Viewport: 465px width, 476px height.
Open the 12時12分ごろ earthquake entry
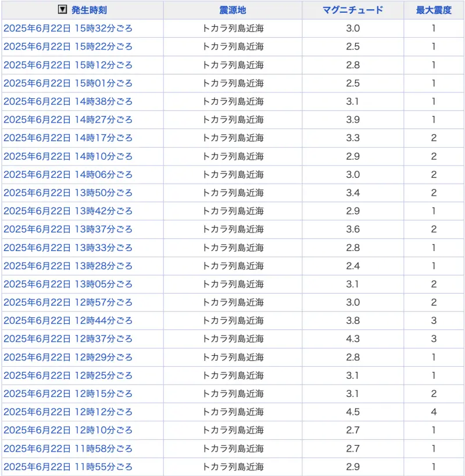point(68,412)
